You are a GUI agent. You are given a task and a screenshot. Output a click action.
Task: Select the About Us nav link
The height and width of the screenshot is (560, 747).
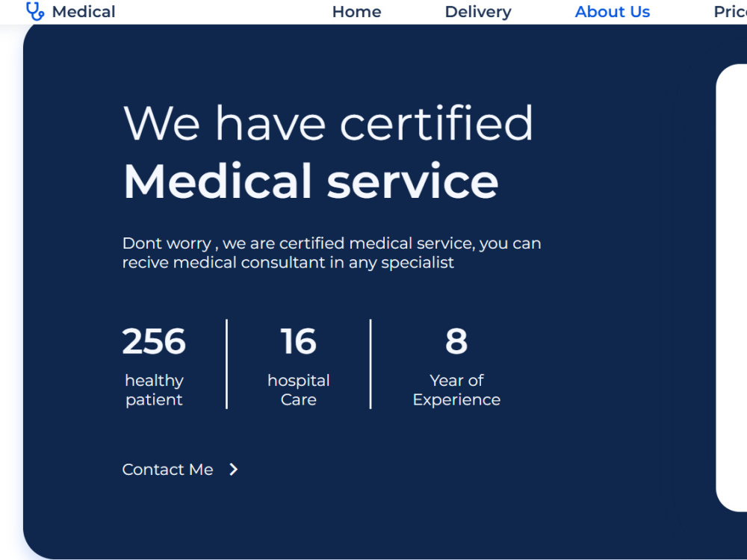point(613,12)
